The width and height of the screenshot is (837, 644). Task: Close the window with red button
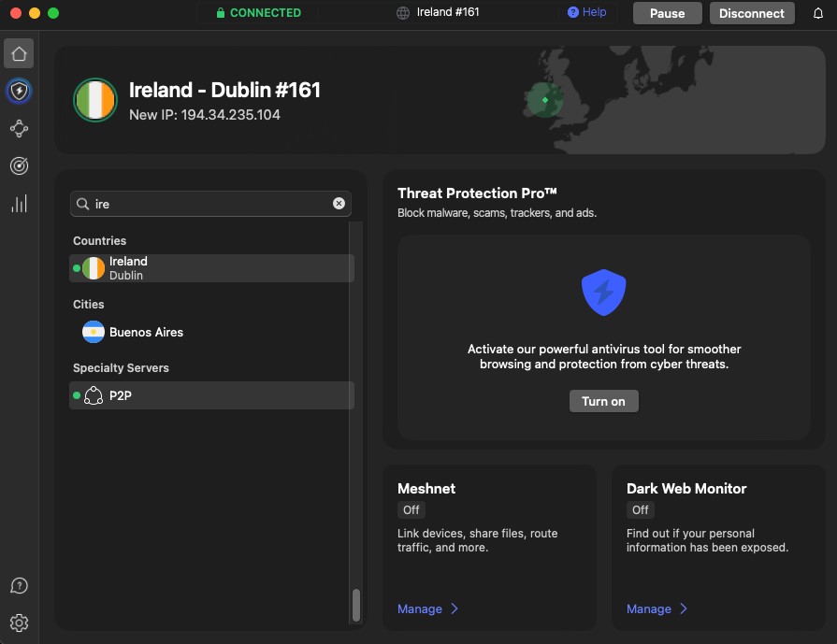pos(16,13)
